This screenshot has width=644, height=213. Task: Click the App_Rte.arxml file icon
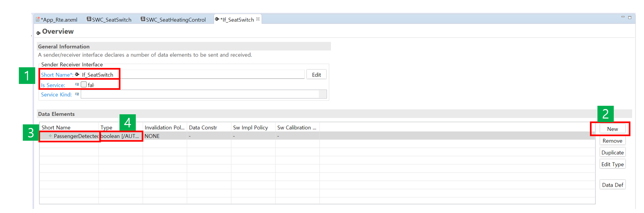(38, 19)
